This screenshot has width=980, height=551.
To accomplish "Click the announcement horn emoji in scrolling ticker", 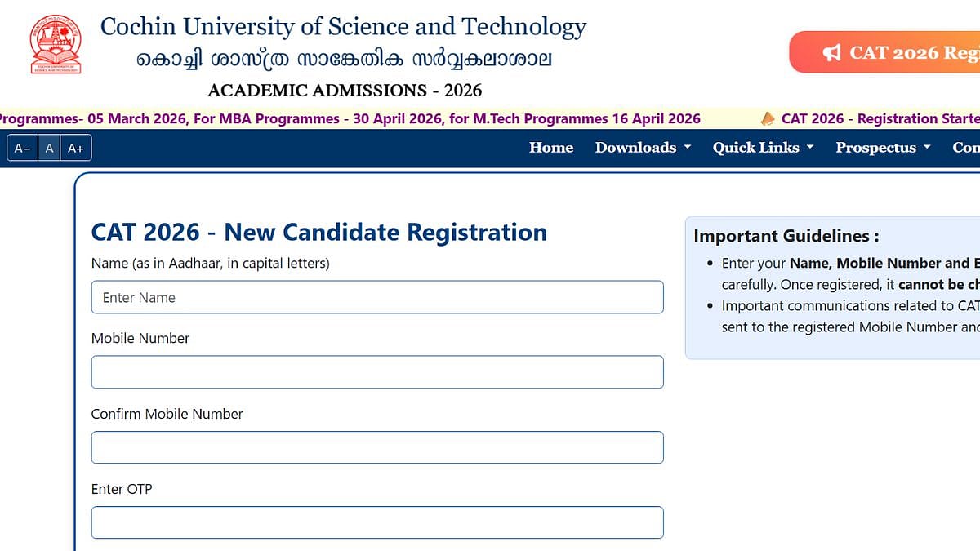I will 766,118.
